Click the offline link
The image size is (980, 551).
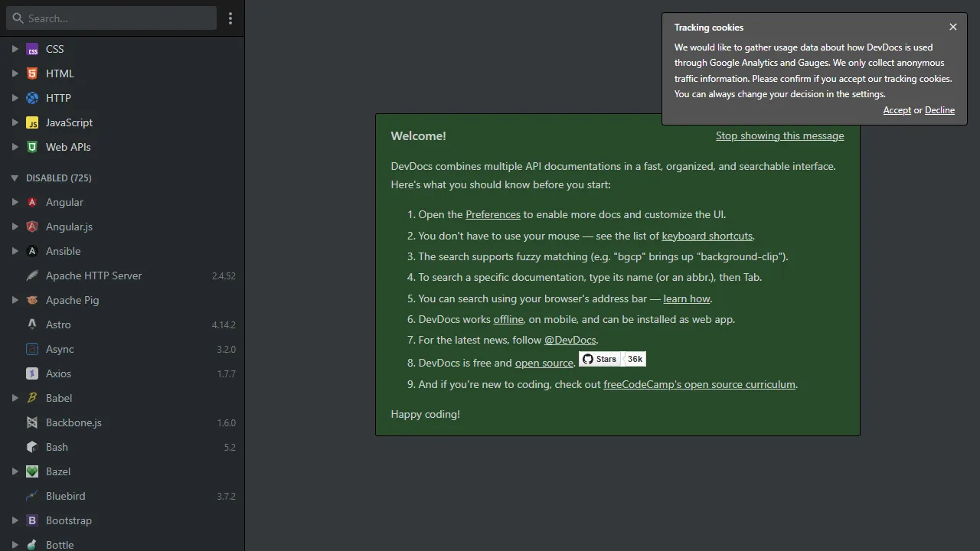(508, 319)
